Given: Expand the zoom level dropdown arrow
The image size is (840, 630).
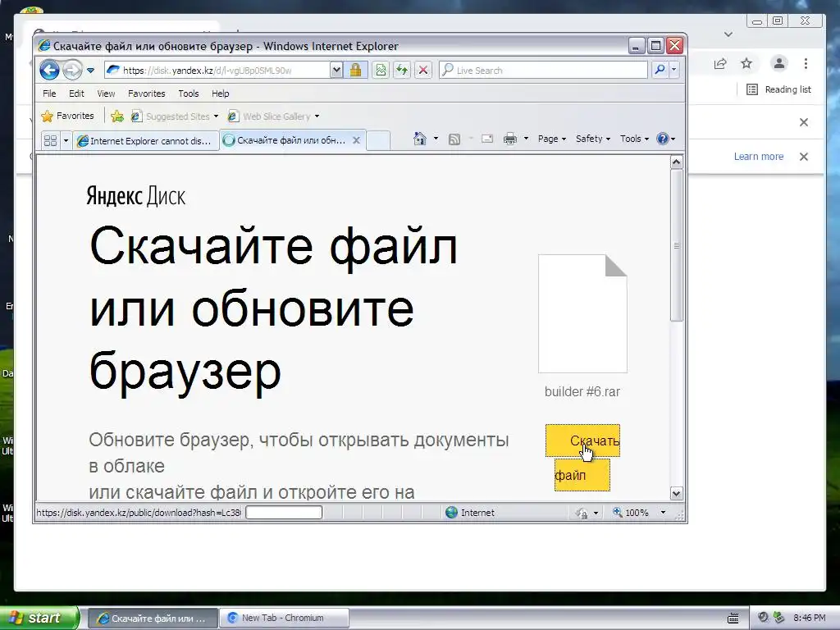Looking at the screenshot, I should tap(663, 513).
